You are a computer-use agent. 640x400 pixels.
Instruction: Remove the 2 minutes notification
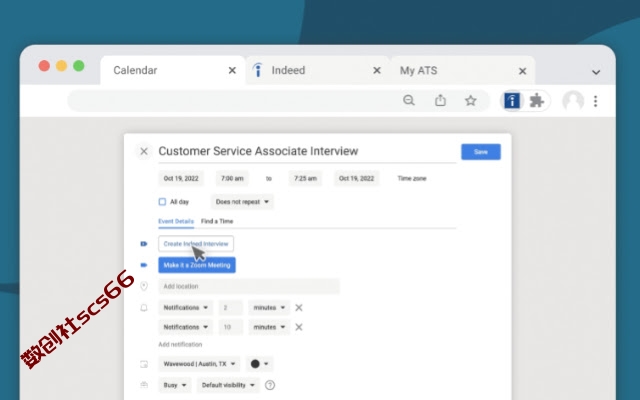[x=299, y=308]
